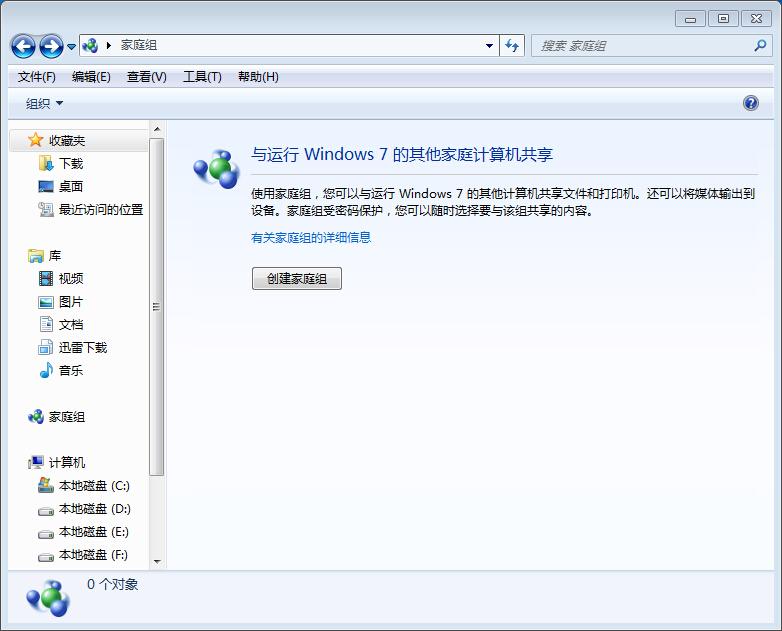Open the 文档 library icon
This screenshot has width=782, height=631.
click(x=46, y=324)
